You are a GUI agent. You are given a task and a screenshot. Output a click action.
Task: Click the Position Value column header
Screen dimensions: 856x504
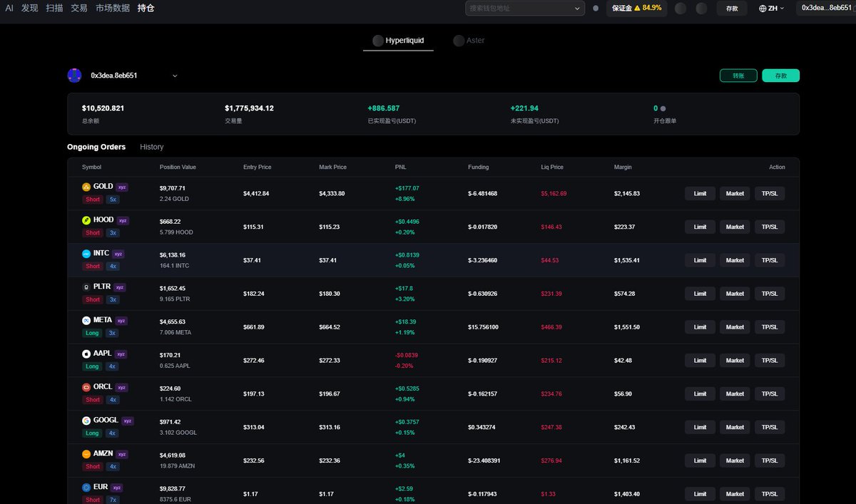pyautogui.click(x=178, y=167)
